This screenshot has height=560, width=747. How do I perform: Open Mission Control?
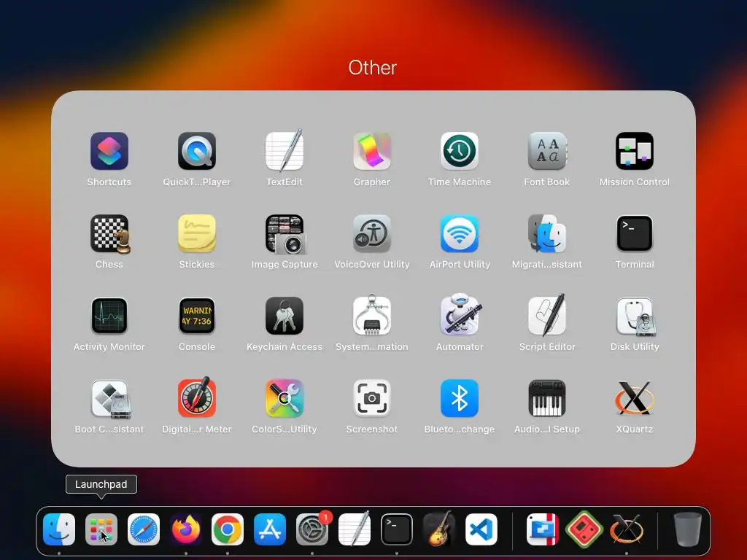635,152
